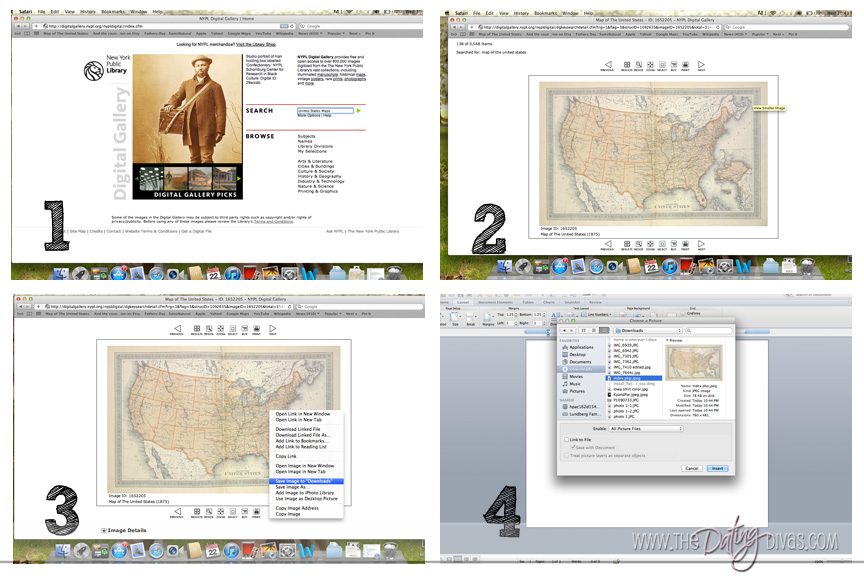This screenshot has height=576, width=864.
Task: Click the back arrow in the Choose a Picture dialog
Action: [565, 330]
